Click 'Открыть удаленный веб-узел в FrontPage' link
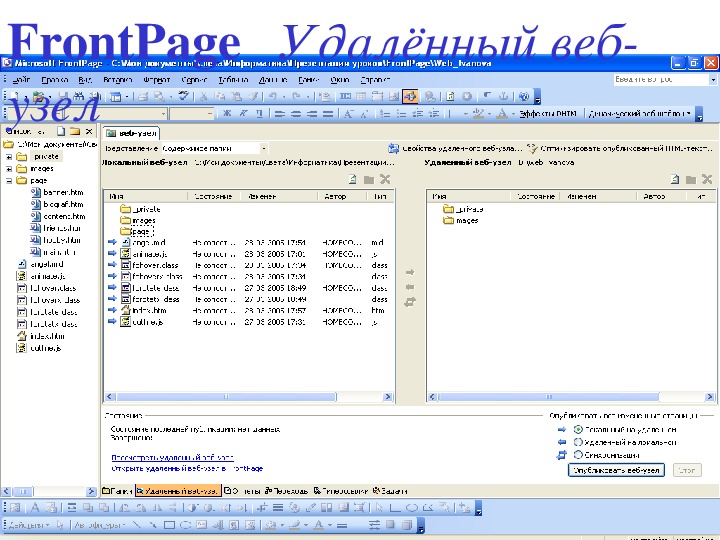This screenshot has height=540, width=720. [x=187, y=468]
